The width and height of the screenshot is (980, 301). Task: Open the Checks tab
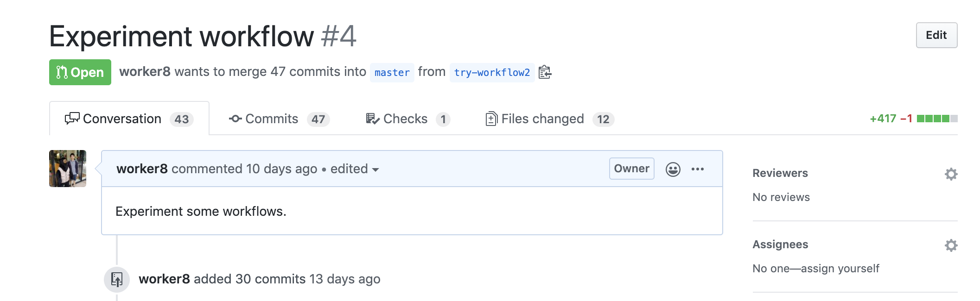[x=407, y=119]
